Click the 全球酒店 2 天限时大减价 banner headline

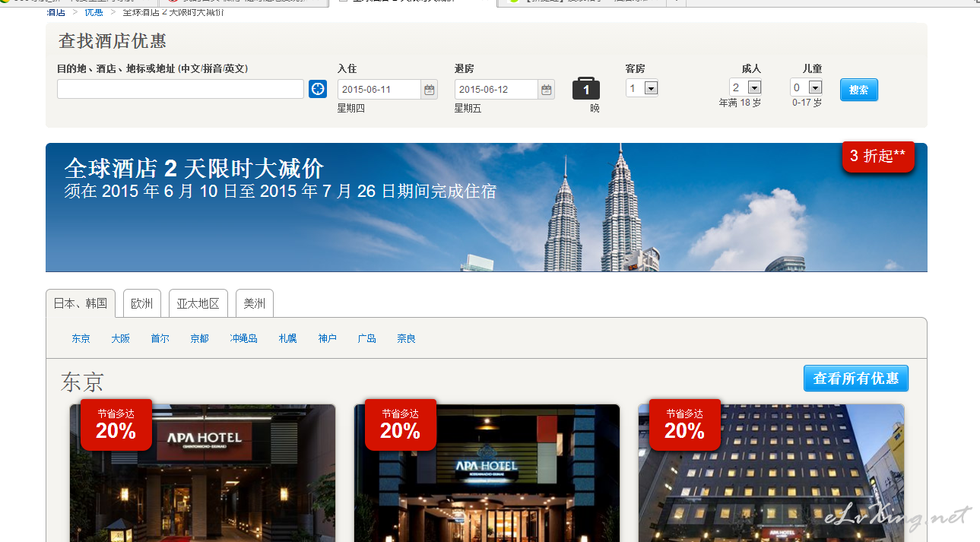195,168
